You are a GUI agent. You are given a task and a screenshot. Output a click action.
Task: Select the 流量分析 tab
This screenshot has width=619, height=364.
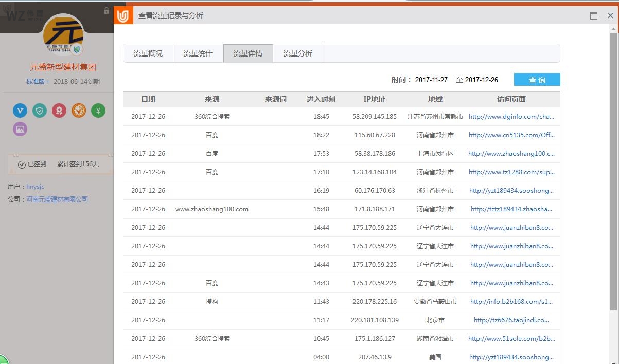298,53
